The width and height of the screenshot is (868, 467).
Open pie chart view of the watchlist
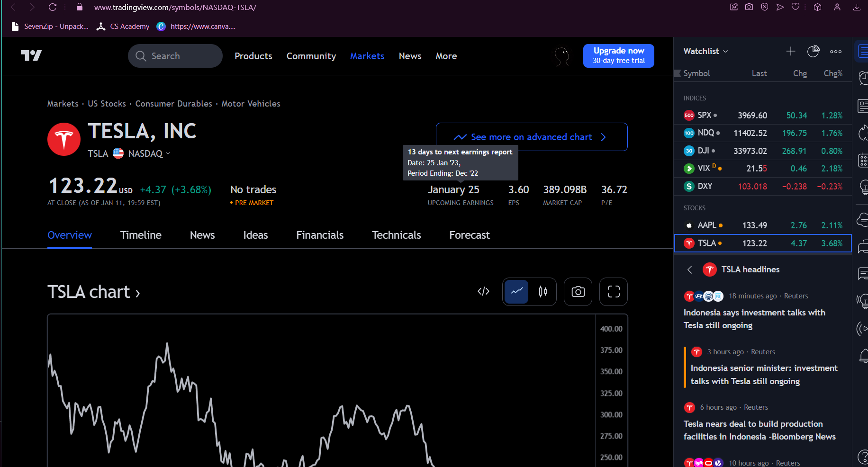[x=814, y=51]
